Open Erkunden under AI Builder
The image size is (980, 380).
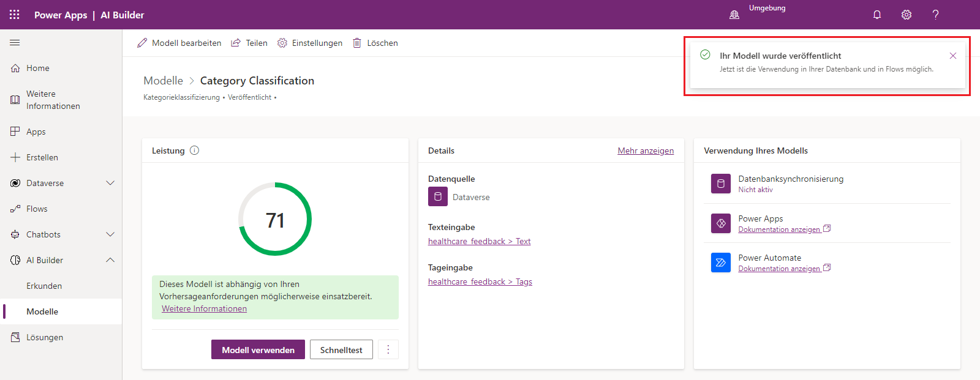coord(61,286)
